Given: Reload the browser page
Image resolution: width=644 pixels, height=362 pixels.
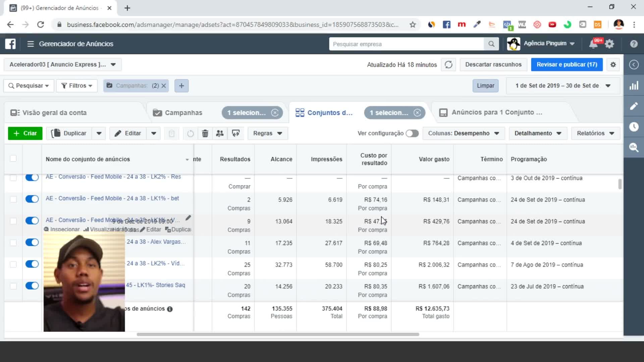Looking at the screenshot, I should (x=41, y=24).
